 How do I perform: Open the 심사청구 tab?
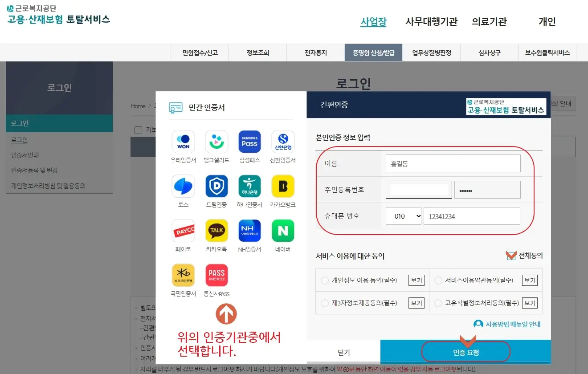[x=490, y=53]
